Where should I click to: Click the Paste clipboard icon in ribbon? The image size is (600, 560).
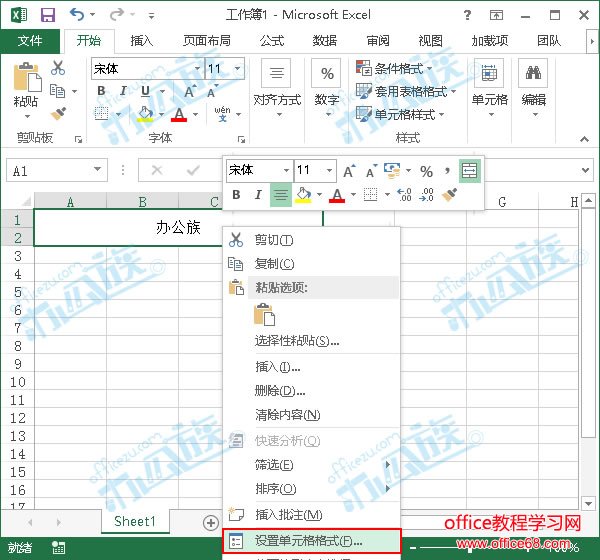26,78
